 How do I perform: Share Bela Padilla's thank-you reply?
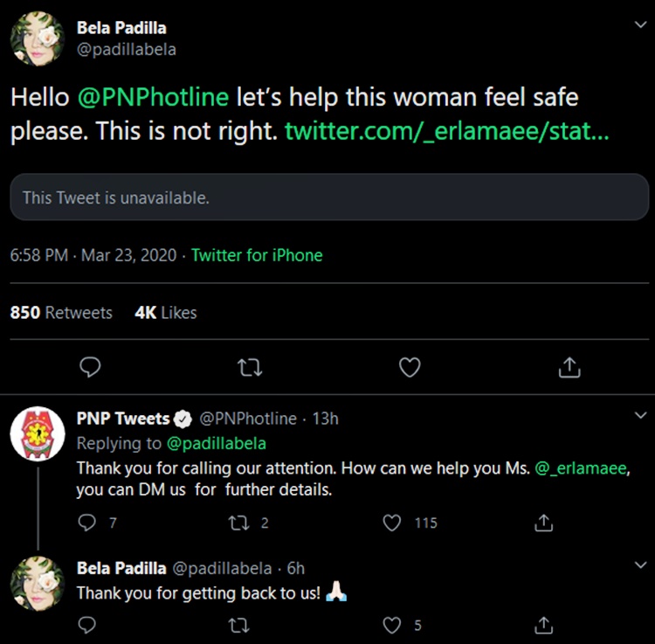[x=543, y=625]
